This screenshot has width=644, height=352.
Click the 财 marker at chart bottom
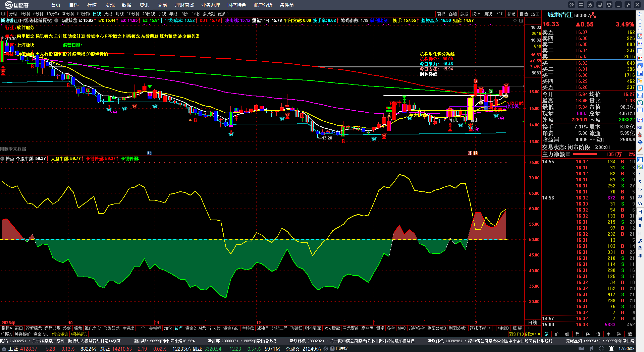[149, 153]
